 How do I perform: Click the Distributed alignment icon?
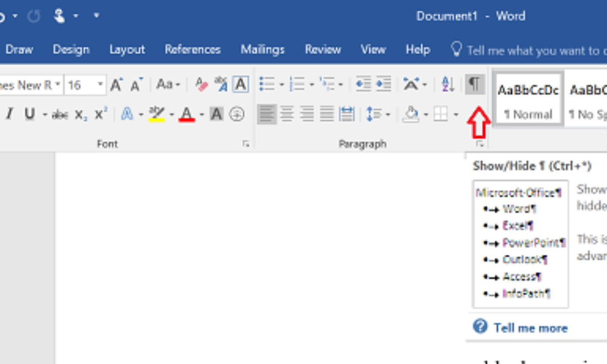(x=347, y=115)
